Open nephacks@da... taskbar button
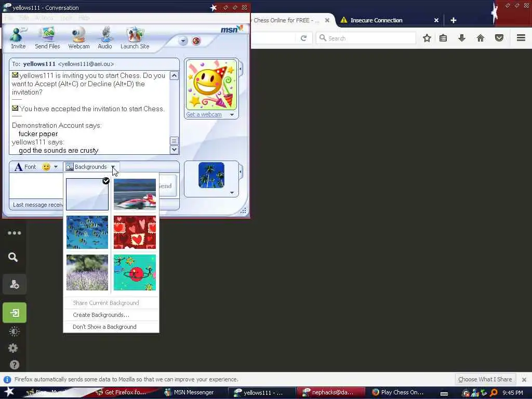 coord(330,392)
